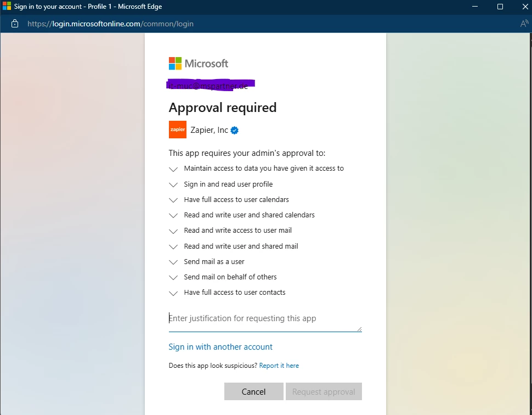Click 'Read and write user and shared mail' text

241,246
